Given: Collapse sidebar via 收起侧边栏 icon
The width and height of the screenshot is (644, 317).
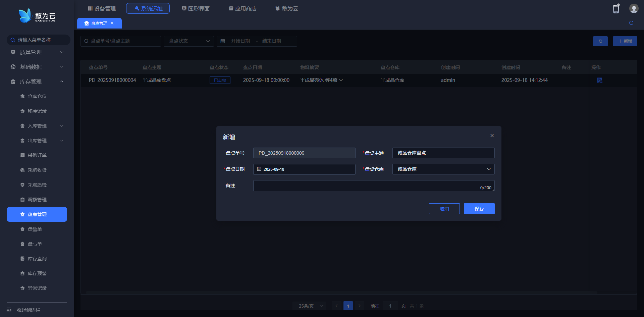Looking at the screenshot, I should pyautogui.click(x=9, y=310).
